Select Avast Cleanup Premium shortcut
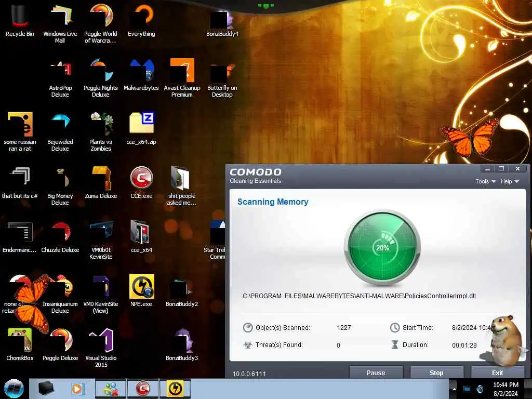 pos(182,78)
